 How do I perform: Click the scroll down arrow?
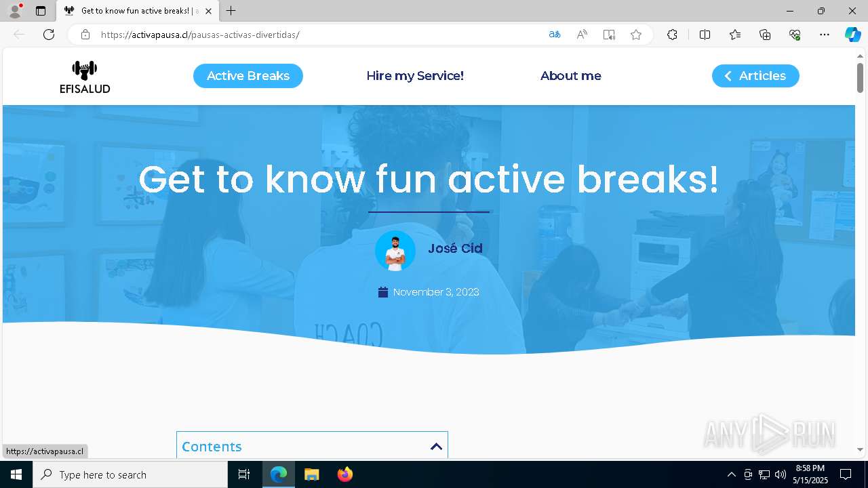[x=860, y=449]
